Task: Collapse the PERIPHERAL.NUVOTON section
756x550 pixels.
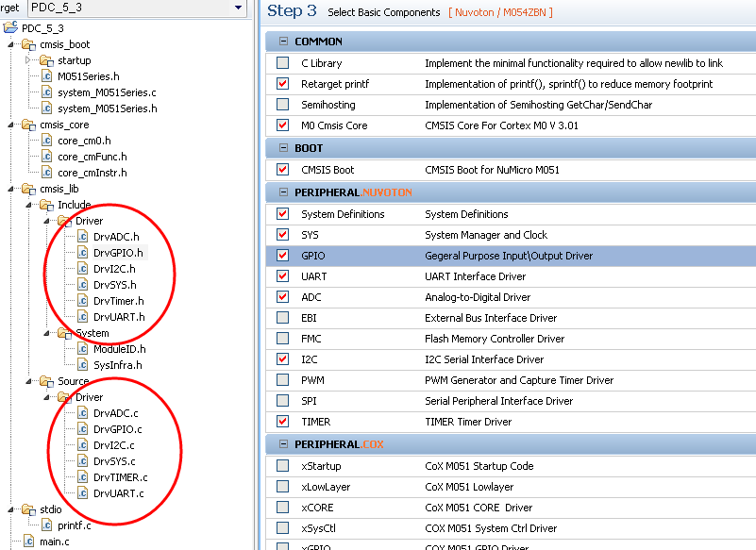Action: tap(283, 192)
